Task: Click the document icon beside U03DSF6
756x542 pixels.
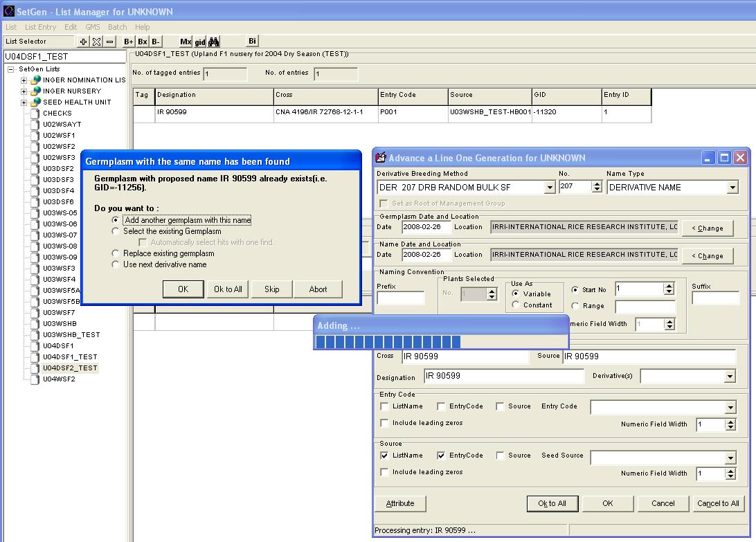Action: click(35, 201)
